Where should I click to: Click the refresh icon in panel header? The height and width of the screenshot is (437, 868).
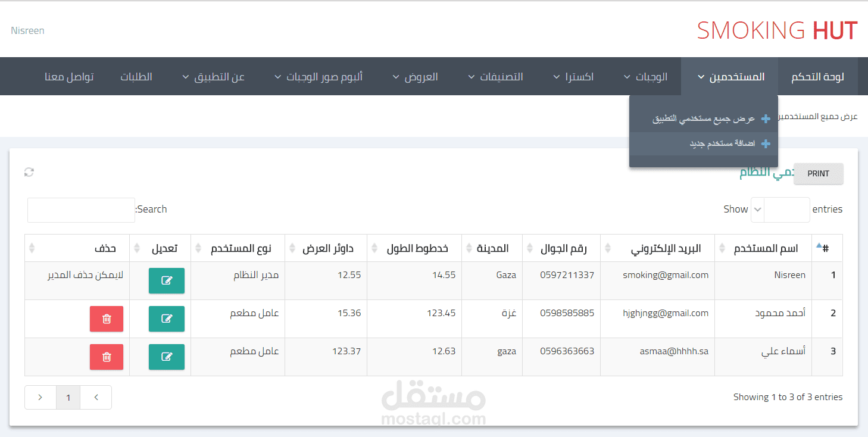[29, 173]
